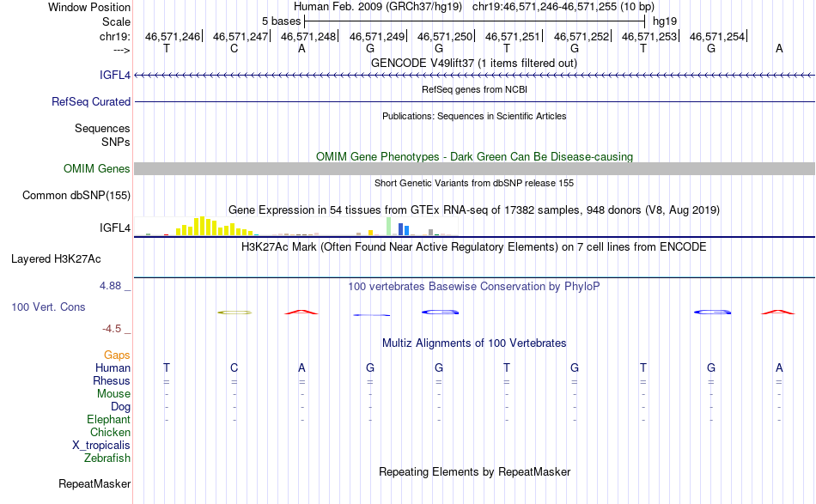Open the RefSeq Curated track label

(x=90, y=101)
